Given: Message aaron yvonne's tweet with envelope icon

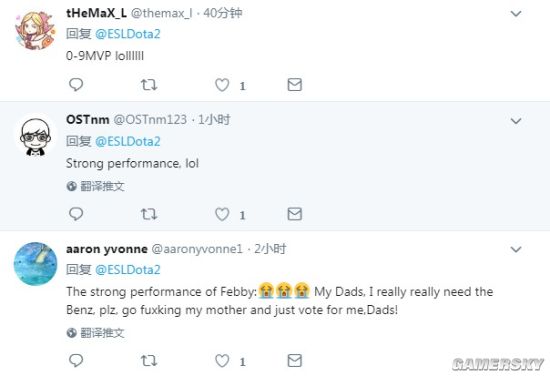Looking at the screenshot, I should (x=295, y=360).
